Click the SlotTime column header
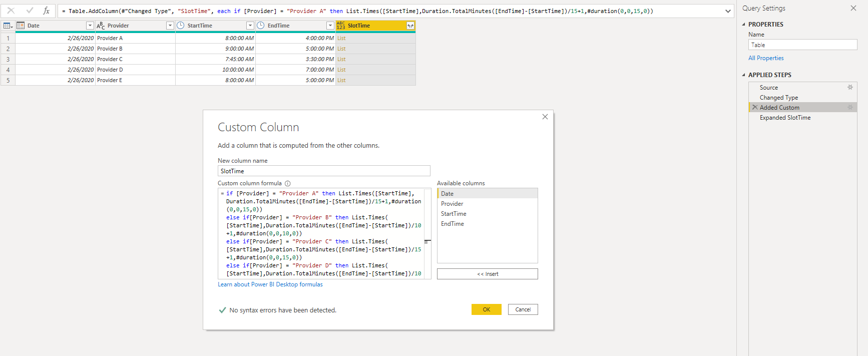 (375, 26)
